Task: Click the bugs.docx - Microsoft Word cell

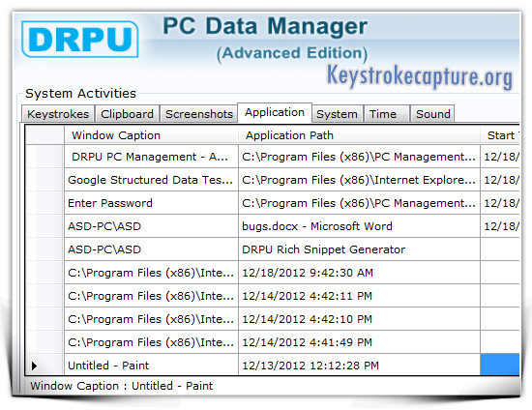Action: click(359, 226)
